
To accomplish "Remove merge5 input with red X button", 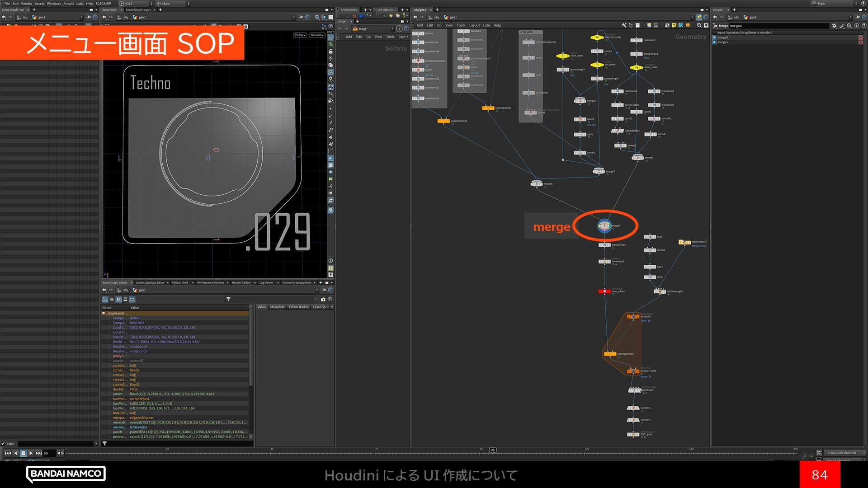I will (x=860, y=38).
